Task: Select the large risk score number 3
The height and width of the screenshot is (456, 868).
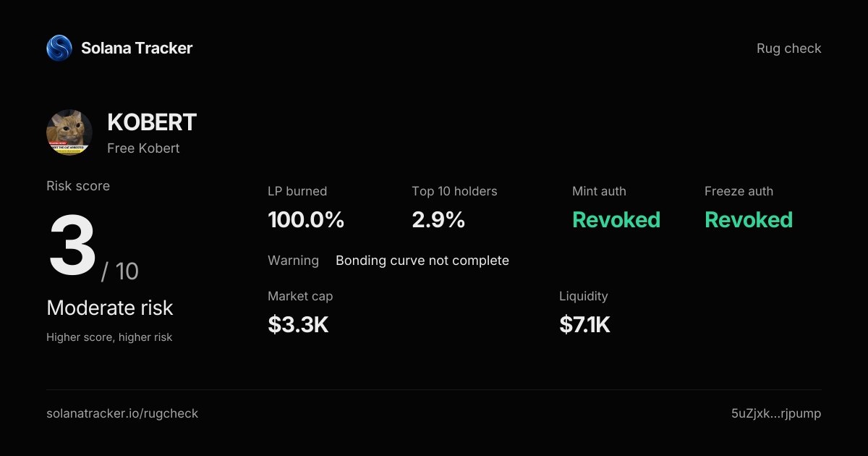Action: coord(72,246)
